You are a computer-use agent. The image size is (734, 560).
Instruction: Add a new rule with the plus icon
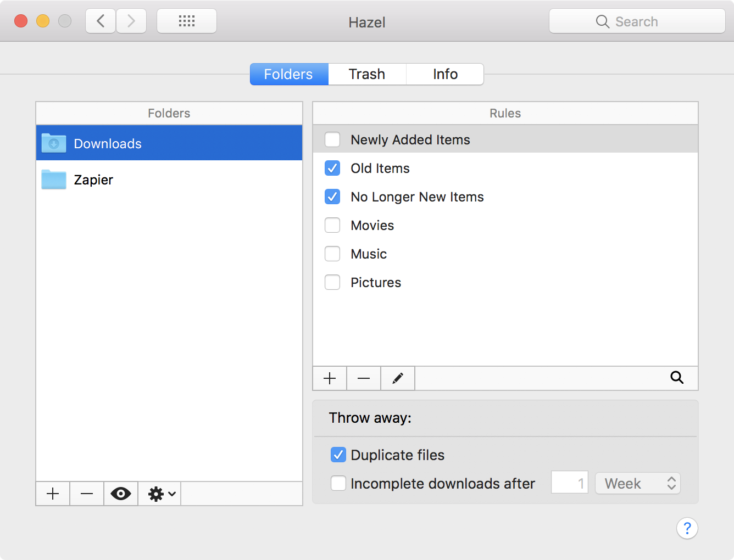point(329,378)
